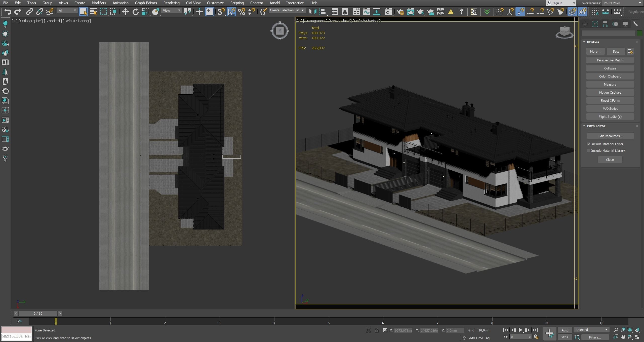
Task: Click the MAXScript mini listener field
Action: click(17, 336)
